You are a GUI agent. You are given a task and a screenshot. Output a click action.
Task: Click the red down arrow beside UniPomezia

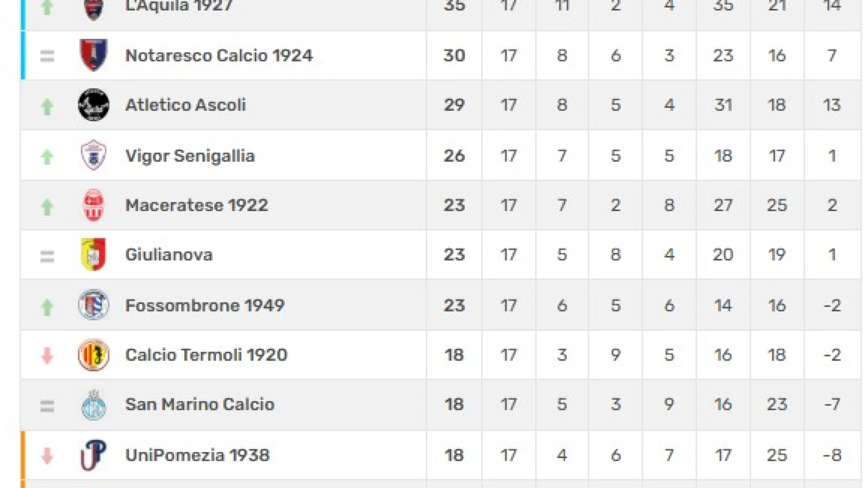click(x=47, y=456)
